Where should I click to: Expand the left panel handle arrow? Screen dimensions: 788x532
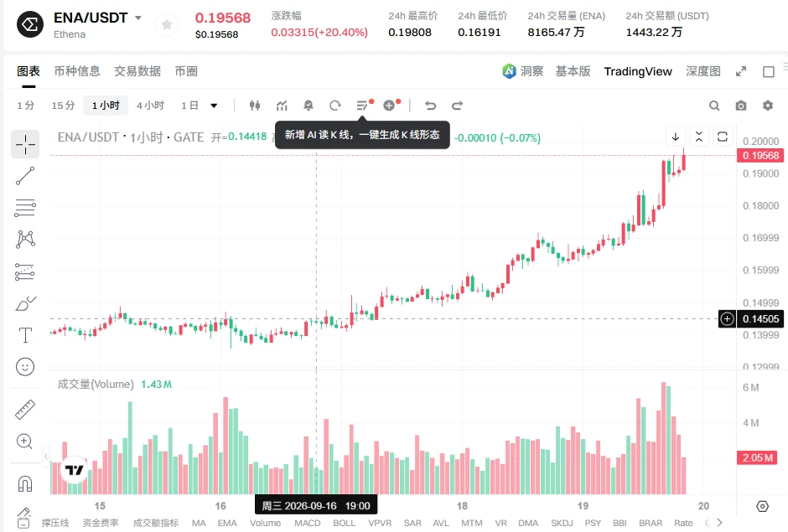46,457
